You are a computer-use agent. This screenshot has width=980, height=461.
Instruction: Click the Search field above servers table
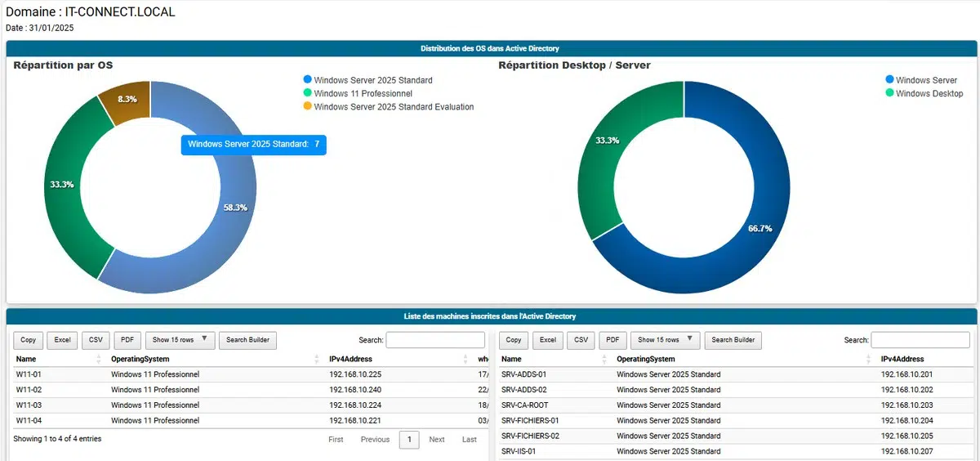[x=920, y=340]
